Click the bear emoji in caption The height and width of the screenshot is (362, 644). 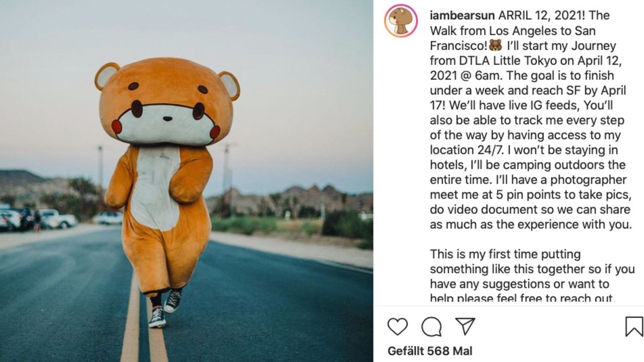[495, 46]
